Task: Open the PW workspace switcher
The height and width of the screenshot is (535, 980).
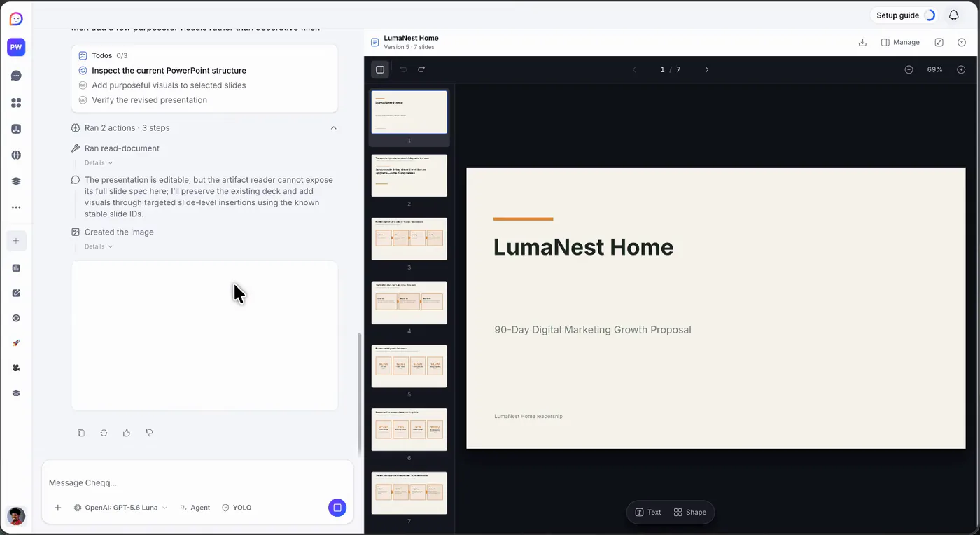Action: point(16,47)
